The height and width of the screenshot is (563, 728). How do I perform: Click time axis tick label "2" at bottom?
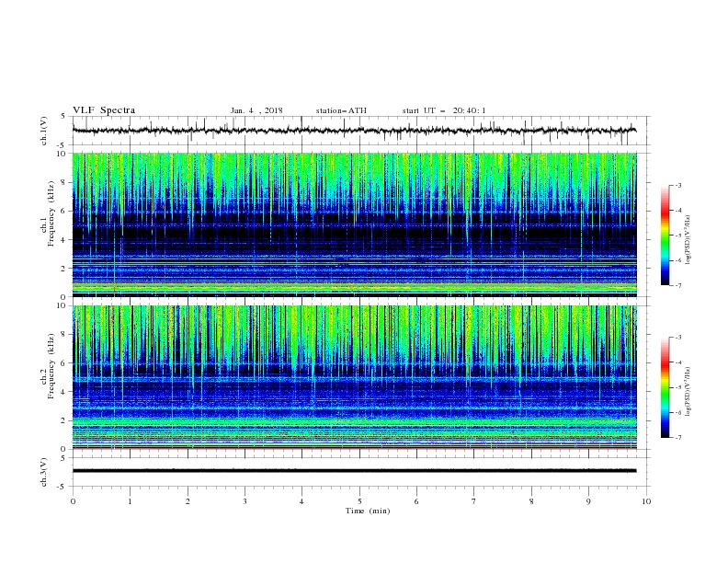coord(188,501)
